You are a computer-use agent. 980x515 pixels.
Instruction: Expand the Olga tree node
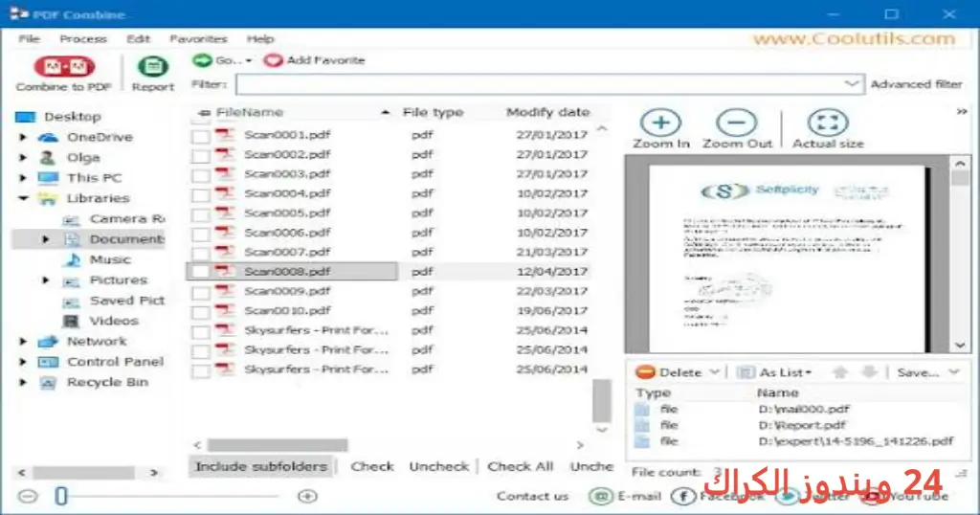(x=23, y=158)
